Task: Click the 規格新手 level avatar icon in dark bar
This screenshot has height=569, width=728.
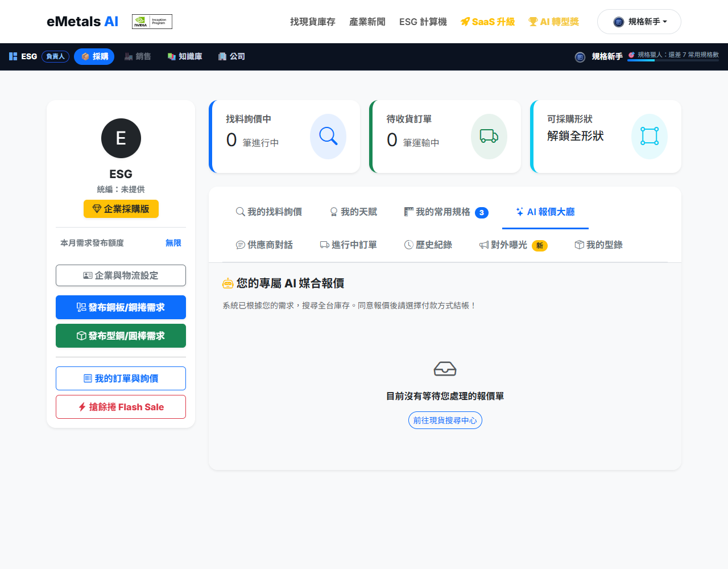Action: [x=580, y=57]
